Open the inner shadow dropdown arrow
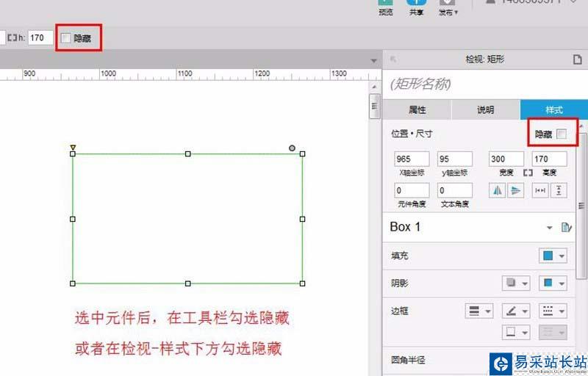The height and width of the screenshot is (376, 588). (562, 283)
